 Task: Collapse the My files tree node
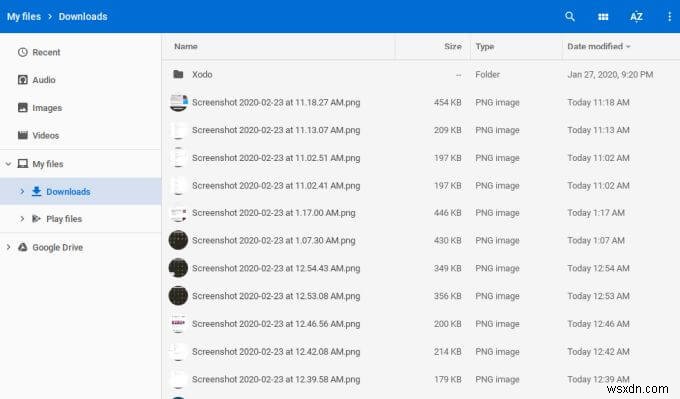(8, 164)
